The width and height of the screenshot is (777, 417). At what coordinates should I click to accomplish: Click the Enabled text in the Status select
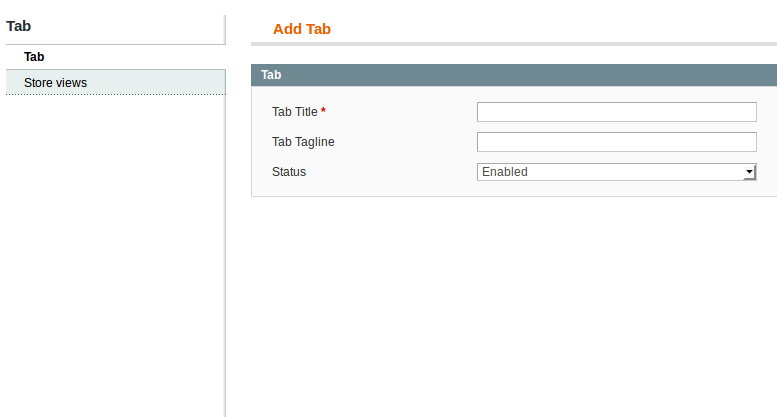(504, 172)
